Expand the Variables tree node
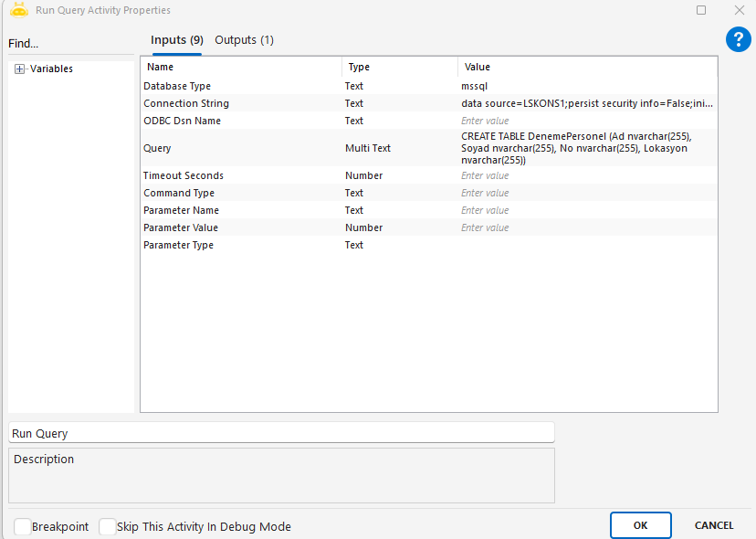This screenshot has height=539, width=756. 20,69
